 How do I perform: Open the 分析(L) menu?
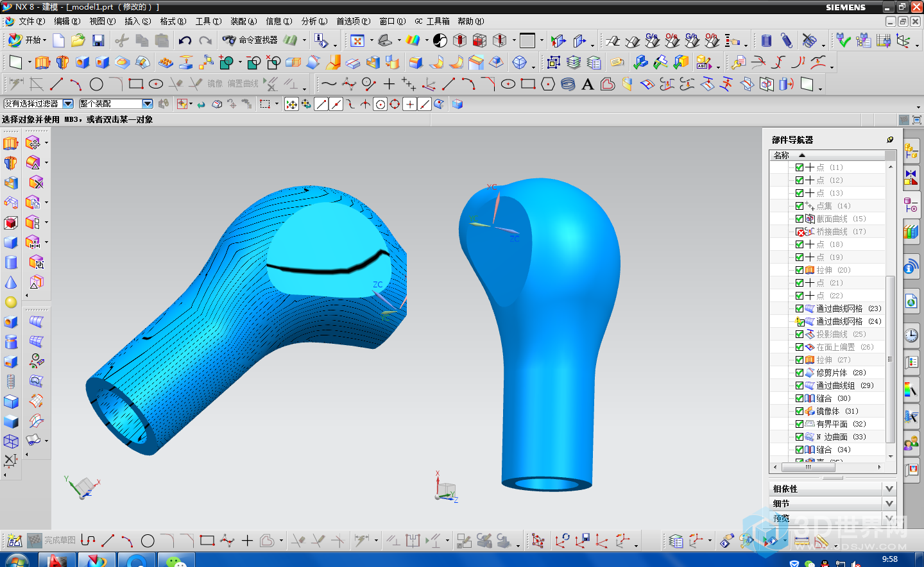coord(314,21)
